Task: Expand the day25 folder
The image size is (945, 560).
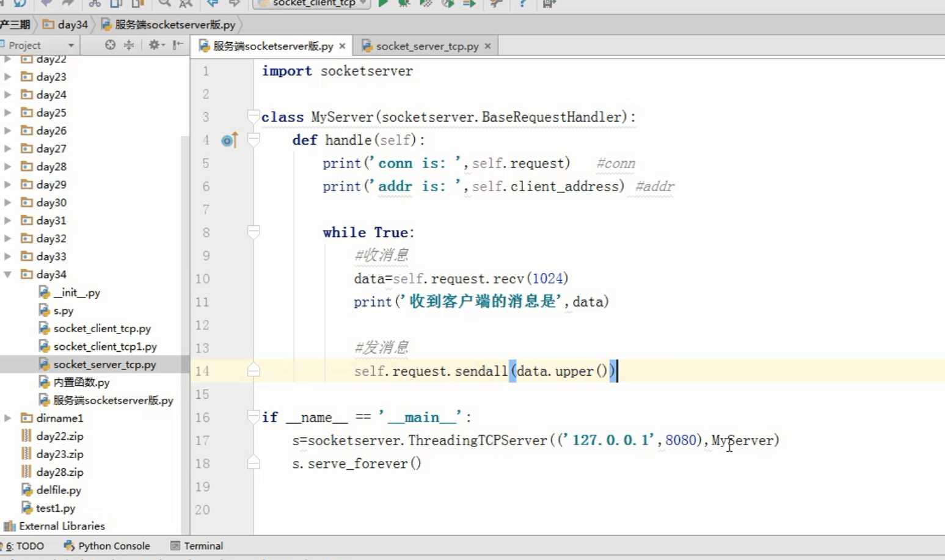Action: [7, 112]
